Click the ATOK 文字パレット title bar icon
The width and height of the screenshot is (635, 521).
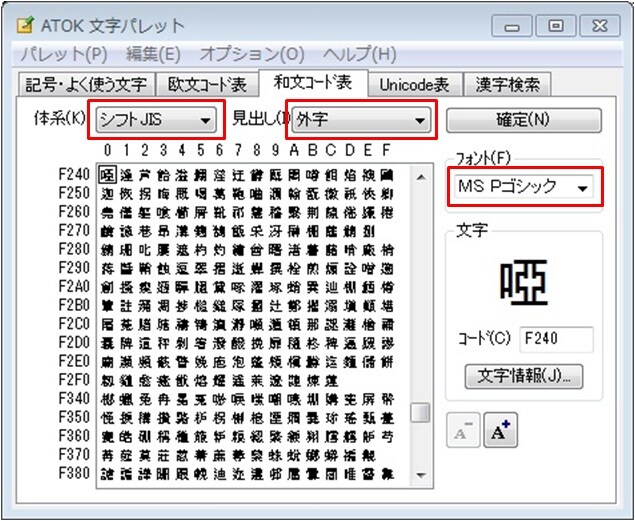pyautogui.click(x=26, y=26)
